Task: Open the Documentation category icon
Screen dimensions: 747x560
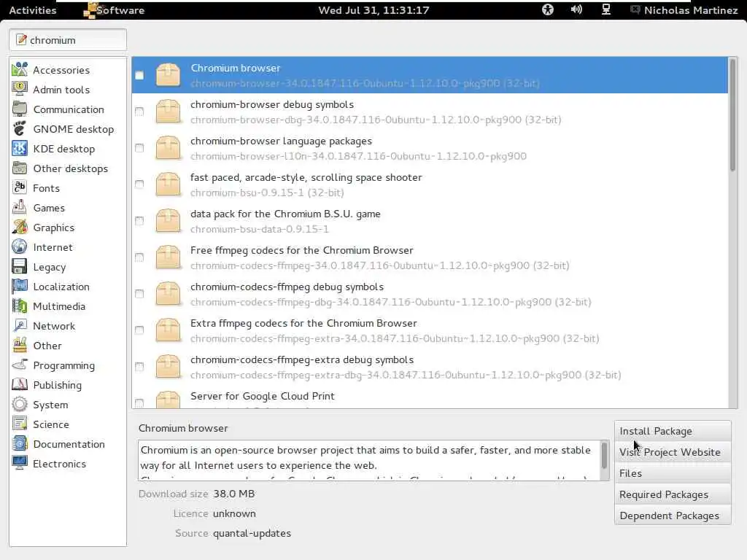Action: pos(20,444)
